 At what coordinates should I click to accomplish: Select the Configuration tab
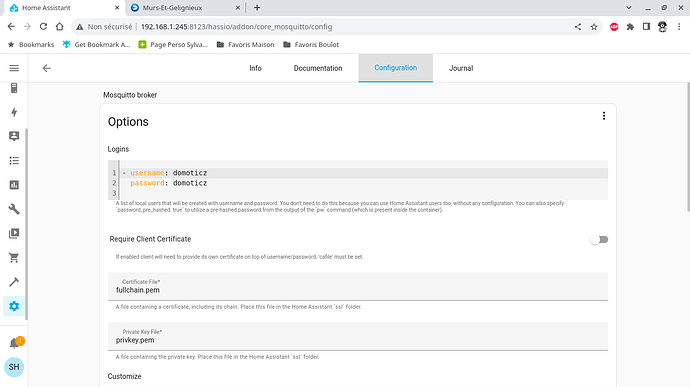click(396, 68)
